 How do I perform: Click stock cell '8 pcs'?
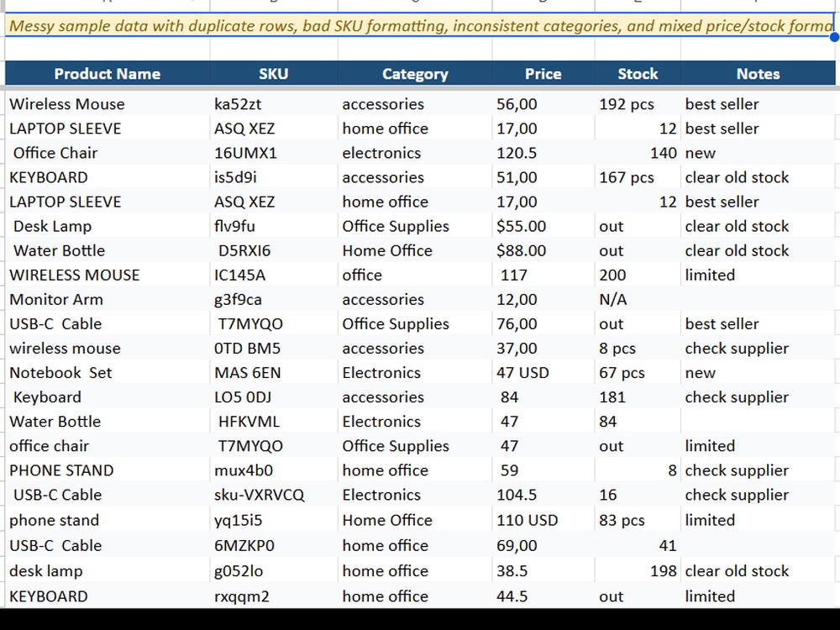[638, 349]
